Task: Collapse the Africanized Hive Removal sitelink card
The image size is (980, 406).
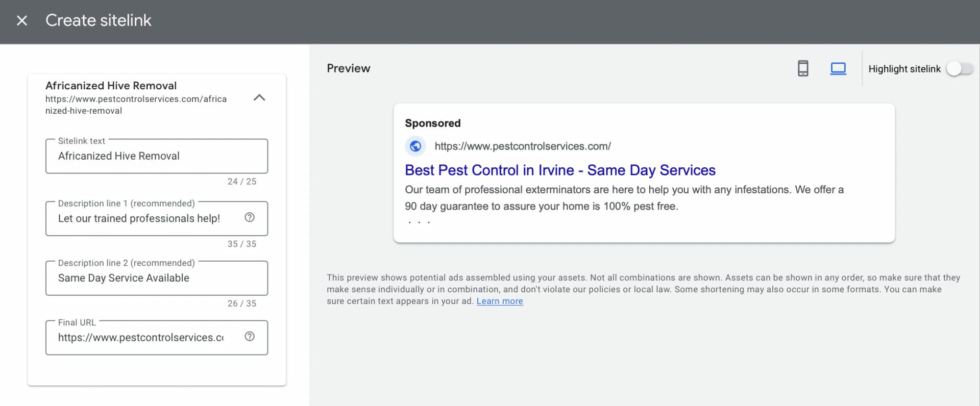Action: coord(259,97)
